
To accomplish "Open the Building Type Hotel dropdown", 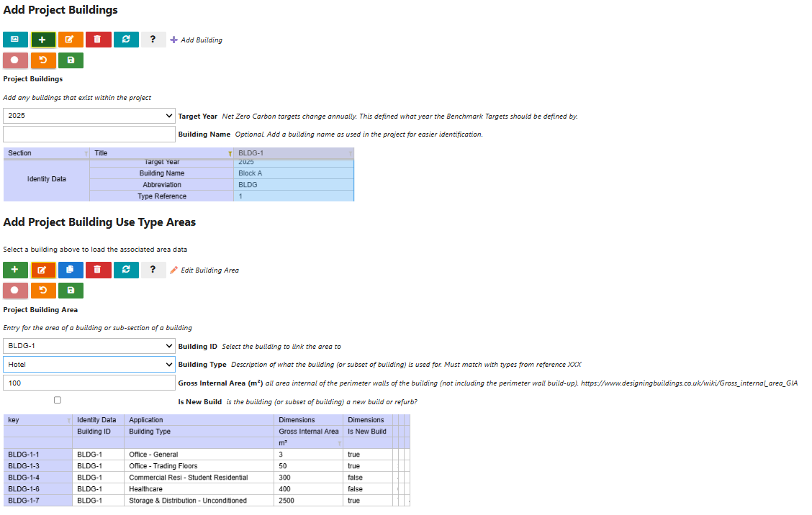I will click(89, 365).
